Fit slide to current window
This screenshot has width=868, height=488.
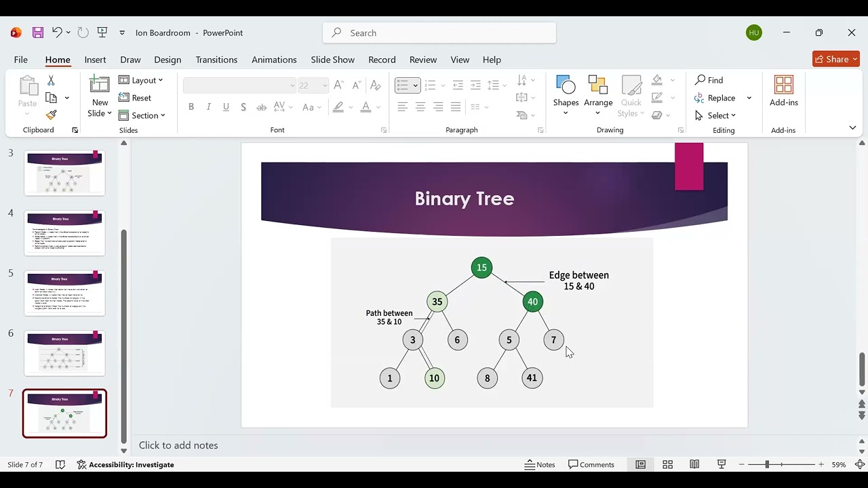point(860,464)
